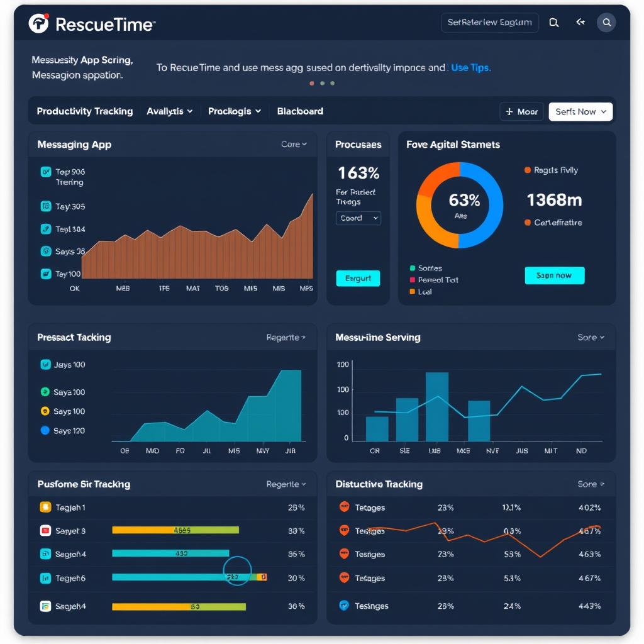Click the green Sorfies legend square
Image resolution: width=644 pixels, height=644 pixels.
point(413,268)
